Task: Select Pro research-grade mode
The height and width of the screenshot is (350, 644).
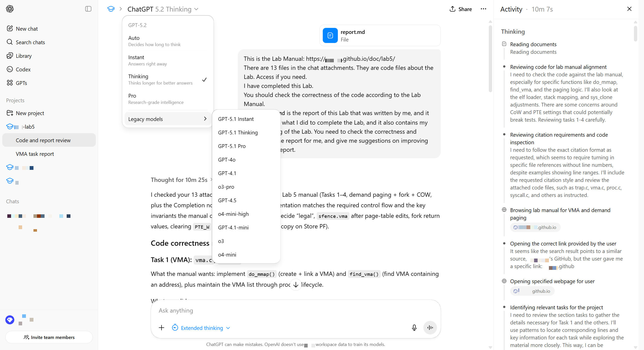Action: (168, 99)
